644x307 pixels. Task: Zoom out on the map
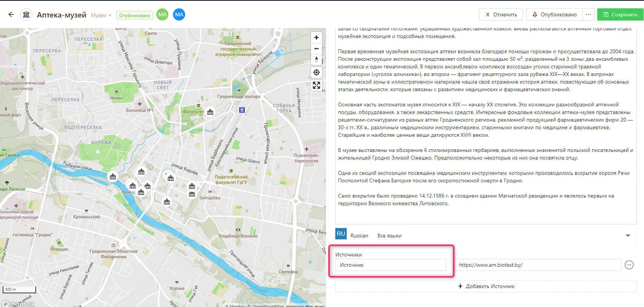tap(316, 49)
